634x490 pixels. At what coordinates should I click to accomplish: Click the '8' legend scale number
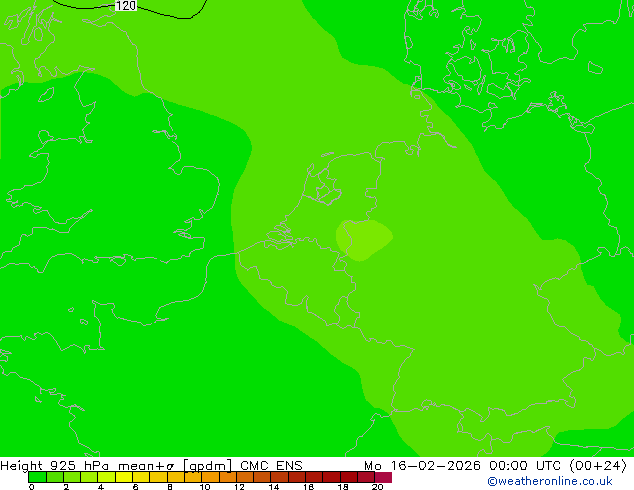(170, 487)
